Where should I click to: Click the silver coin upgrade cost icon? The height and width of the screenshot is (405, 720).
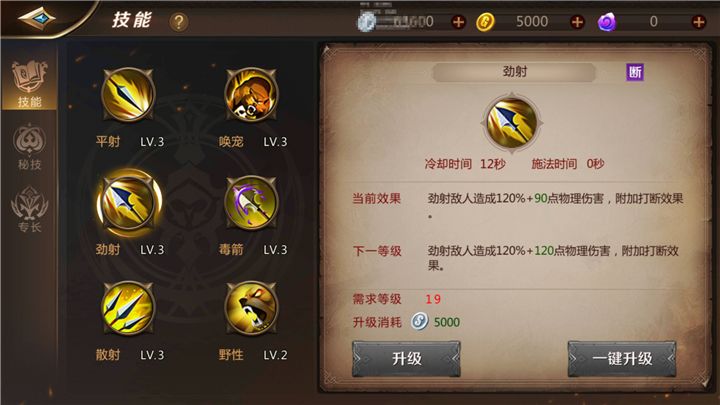pyautogui.click(x=419, y=321)
